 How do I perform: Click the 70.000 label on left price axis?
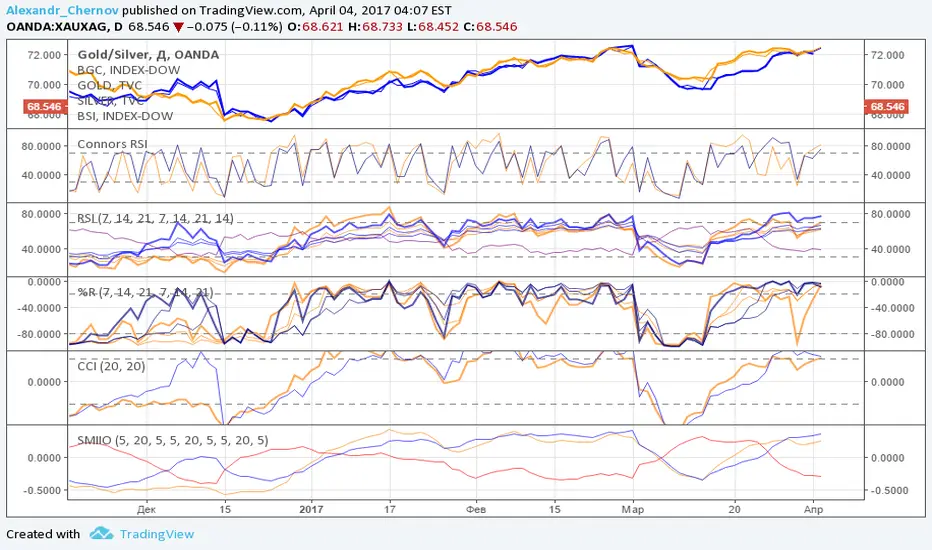(44, 85)
